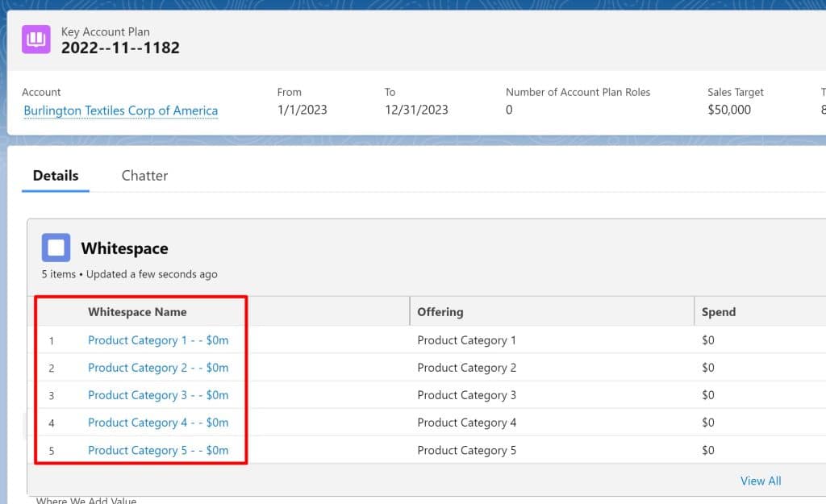
Task: Click the Whitespace Name column header
Action: 137,312
